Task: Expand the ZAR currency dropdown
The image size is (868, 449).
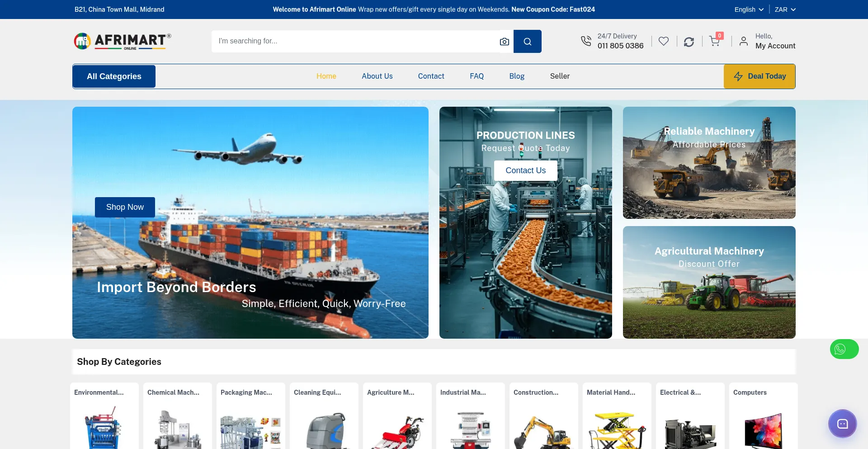Action: click(x=785, y=9)
